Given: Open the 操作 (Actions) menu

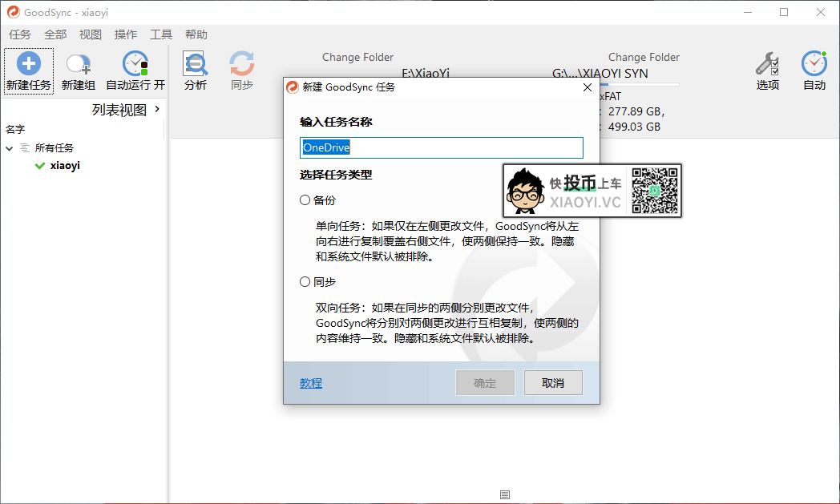Looking at the screenshot, I should 126,34.
